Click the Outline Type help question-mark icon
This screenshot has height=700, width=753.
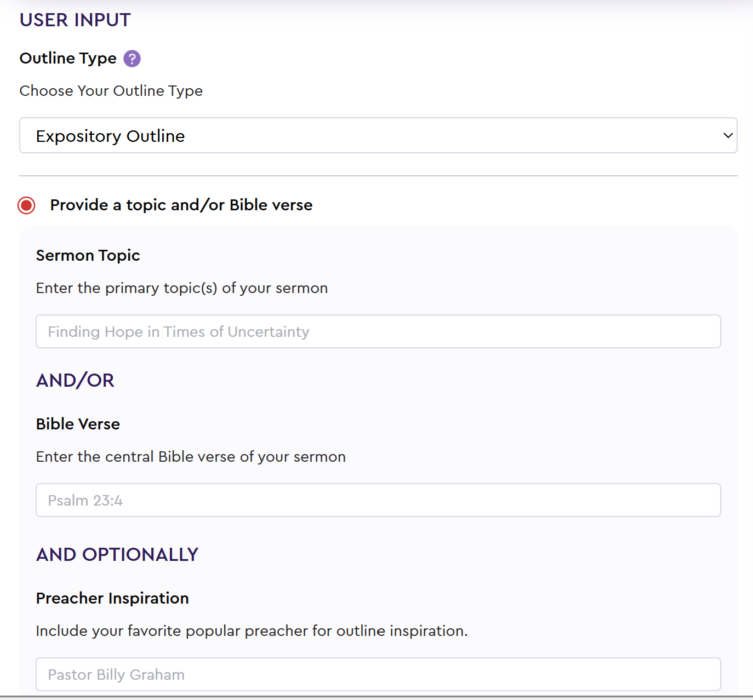(132, 59)
